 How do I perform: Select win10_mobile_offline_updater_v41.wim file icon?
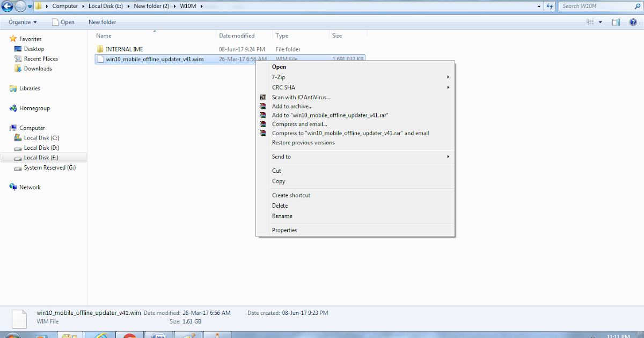pyautogui.click(x=100, y=59)
